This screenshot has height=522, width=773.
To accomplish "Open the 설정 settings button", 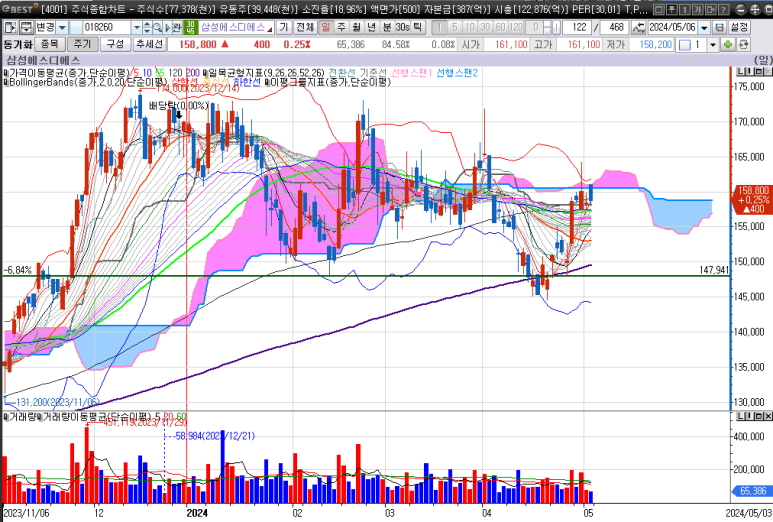I will [739, 27].
